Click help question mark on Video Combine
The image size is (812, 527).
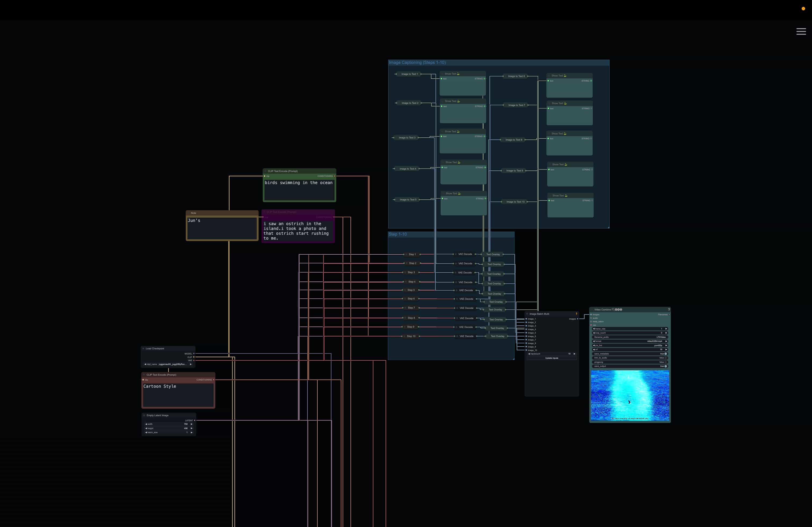[x=668, y=310]
